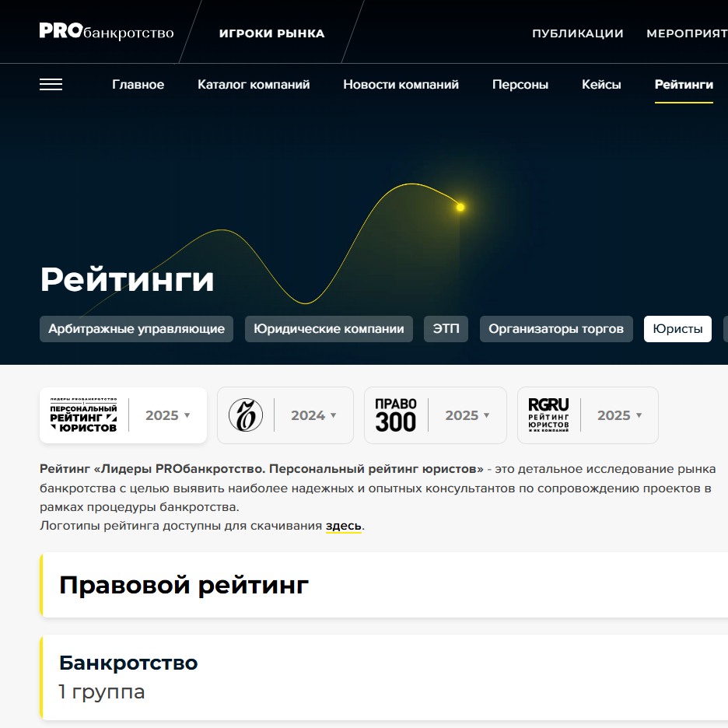This screenshot has width=728, height=728.
Task: Click the здесь download link
Action: point(343,526)
